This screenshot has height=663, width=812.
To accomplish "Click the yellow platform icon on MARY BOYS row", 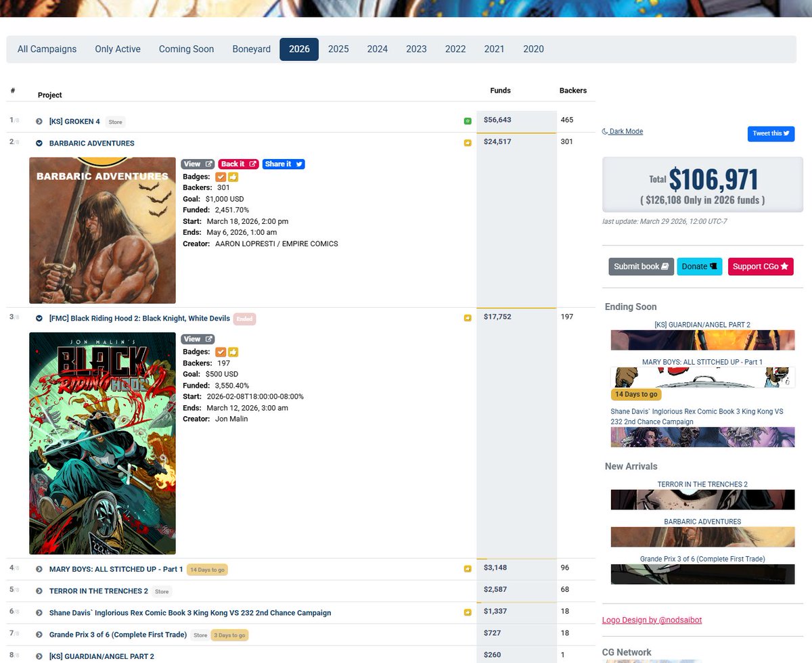I will [x=468, y=569].
